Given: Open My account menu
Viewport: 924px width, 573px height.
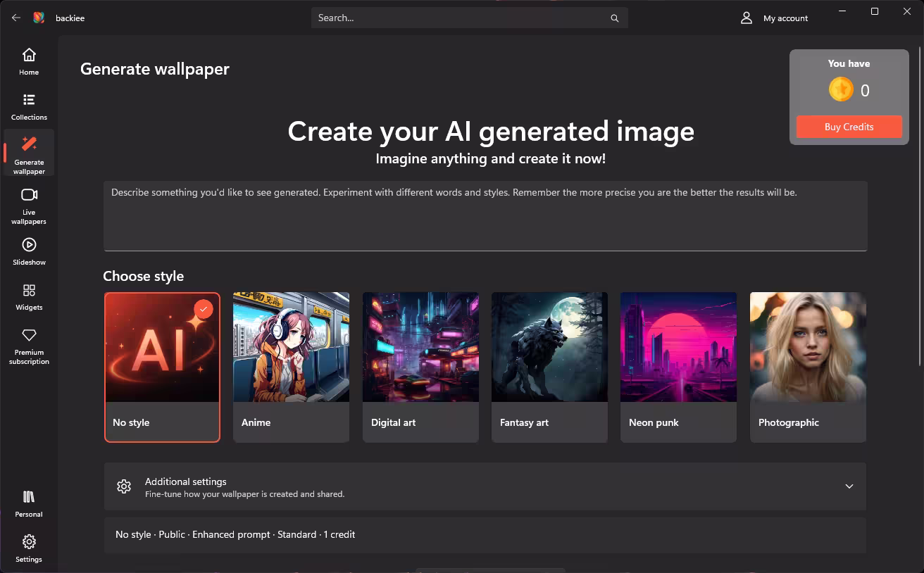Looking at the screenshot, I should click(x=774, y=18).
